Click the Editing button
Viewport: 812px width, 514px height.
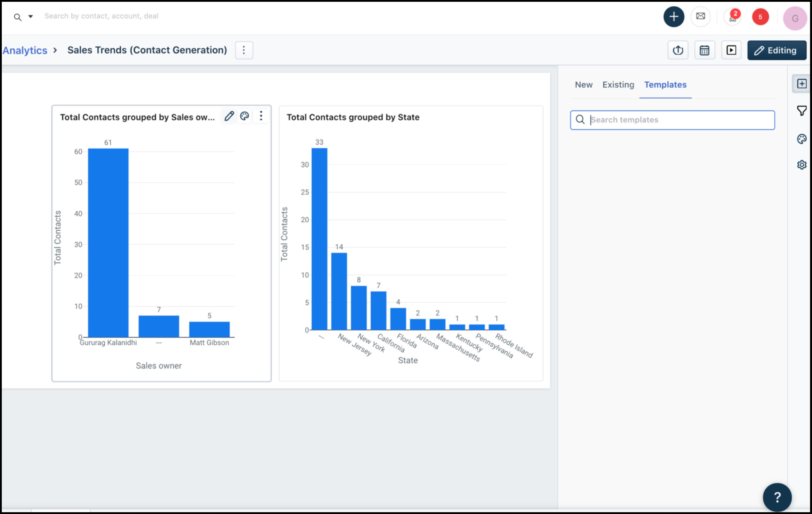(776, 50)
